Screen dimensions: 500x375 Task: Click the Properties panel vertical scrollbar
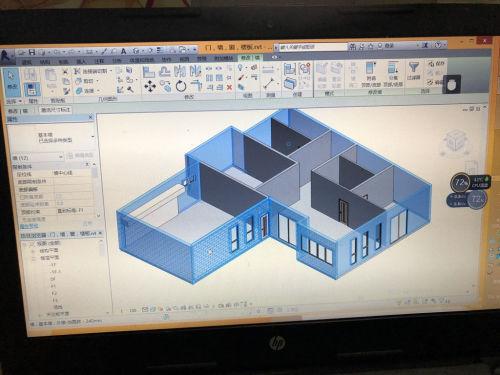[95, 190]
